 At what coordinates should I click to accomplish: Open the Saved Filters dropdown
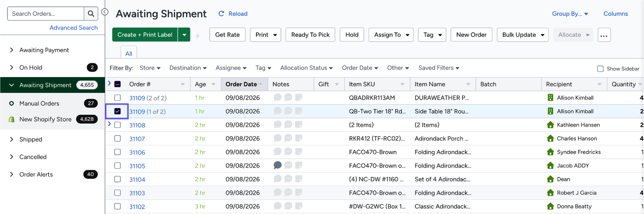439,68
